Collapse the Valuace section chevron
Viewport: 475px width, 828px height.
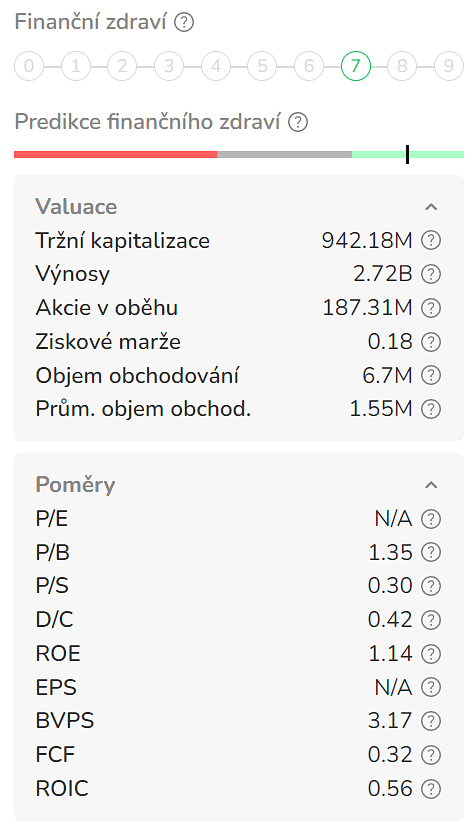pyautogui.click(x=431, y=207)
